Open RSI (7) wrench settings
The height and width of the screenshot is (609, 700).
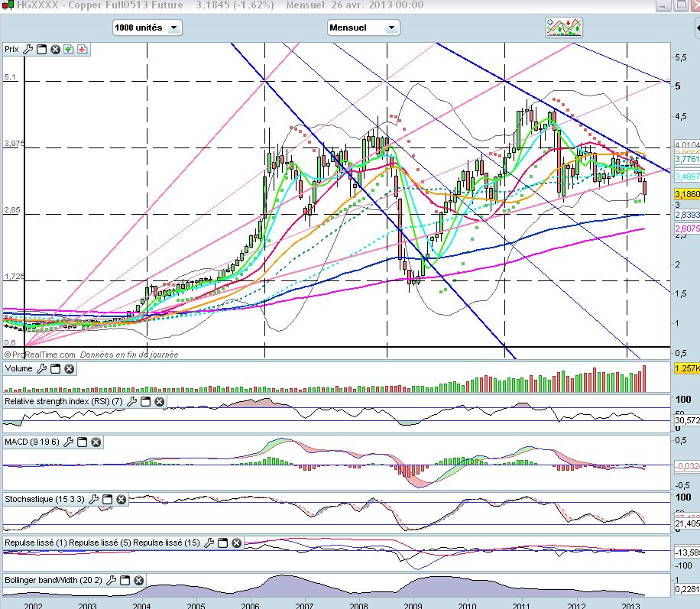[131, 401]
